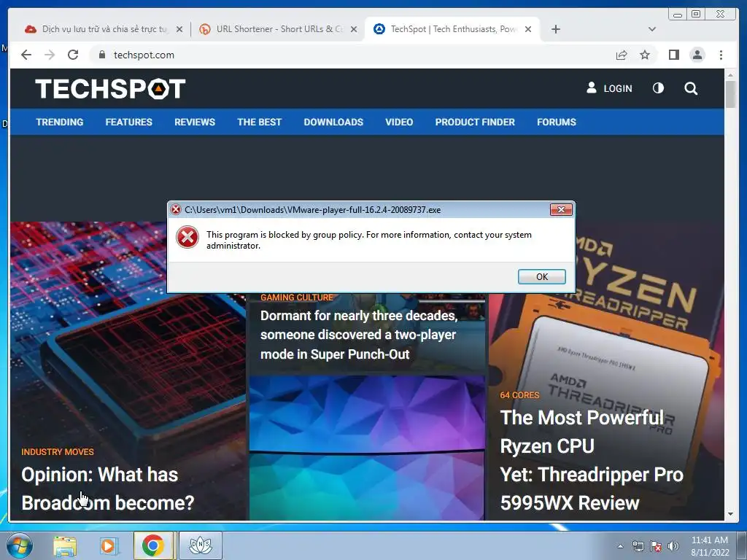Click the Chrome taskbar icon
The height and width of the screenshot is (560, 747).
coord(153,545)
